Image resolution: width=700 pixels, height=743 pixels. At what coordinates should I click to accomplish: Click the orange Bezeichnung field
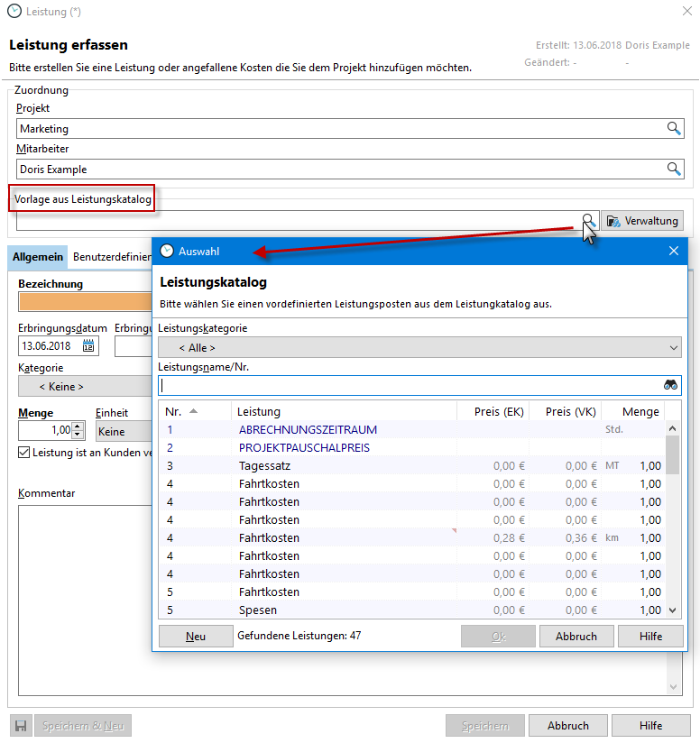[x=84, y=301]
